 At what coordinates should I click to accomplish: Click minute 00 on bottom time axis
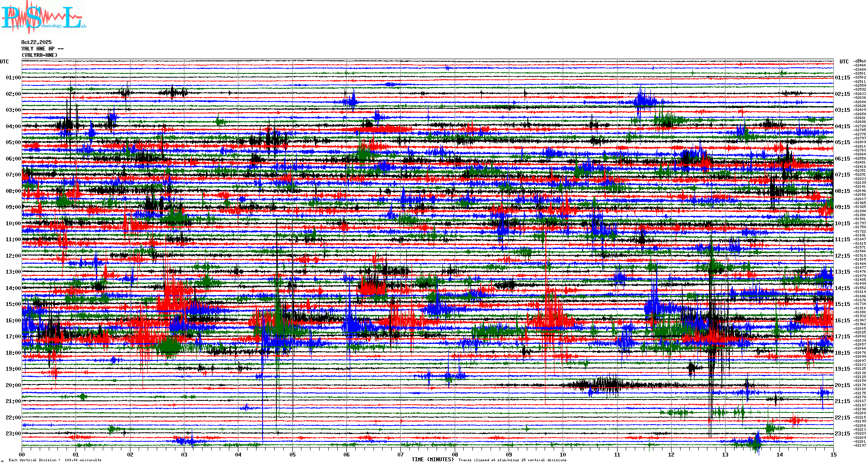point(22,454)
